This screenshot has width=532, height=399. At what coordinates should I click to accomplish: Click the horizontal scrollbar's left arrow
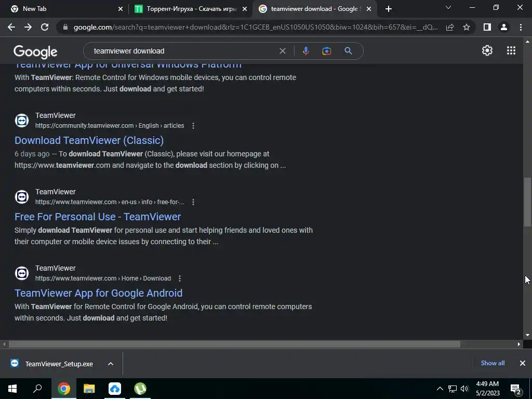click(4, 344)
